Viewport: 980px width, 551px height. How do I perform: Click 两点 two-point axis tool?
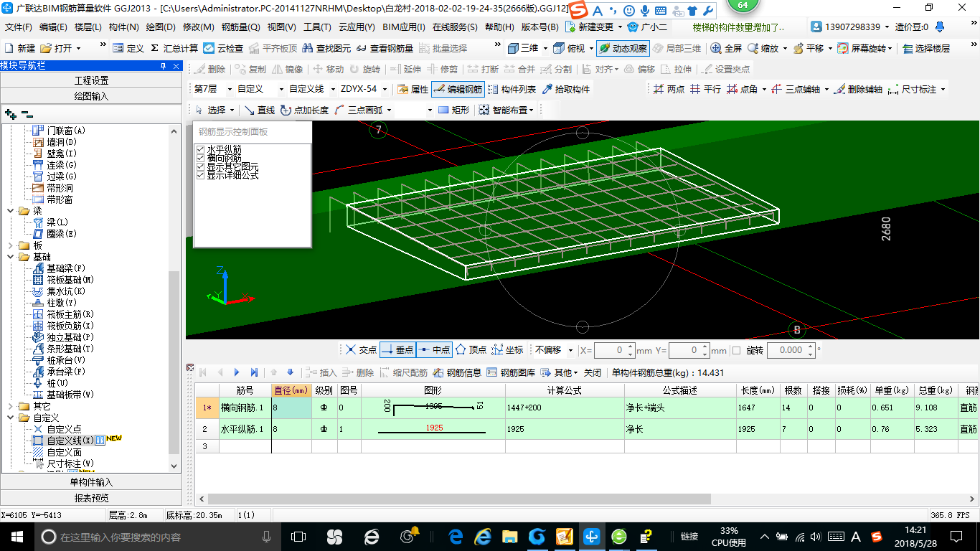669,90
